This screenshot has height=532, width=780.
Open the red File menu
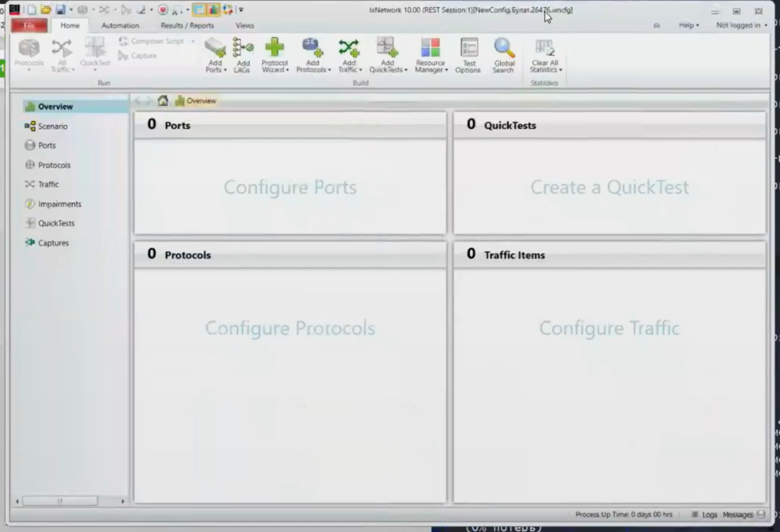click(30, 25)
